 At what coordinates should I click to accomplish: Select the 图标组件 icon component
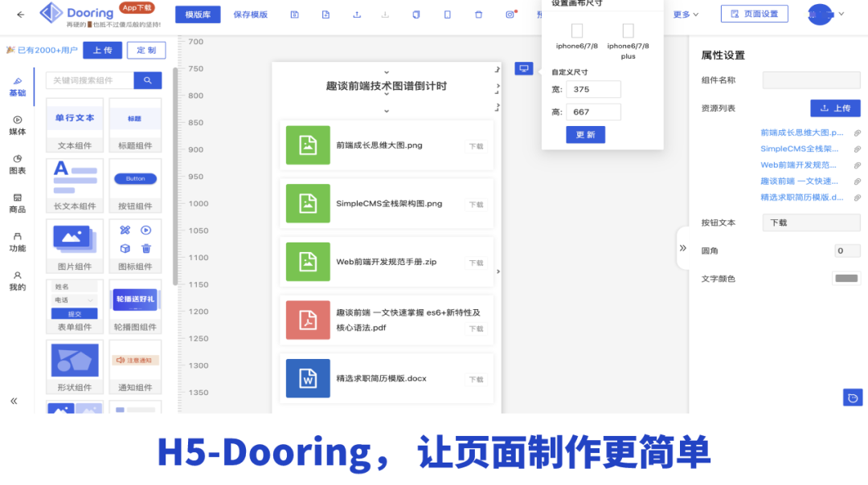(135, 246)
